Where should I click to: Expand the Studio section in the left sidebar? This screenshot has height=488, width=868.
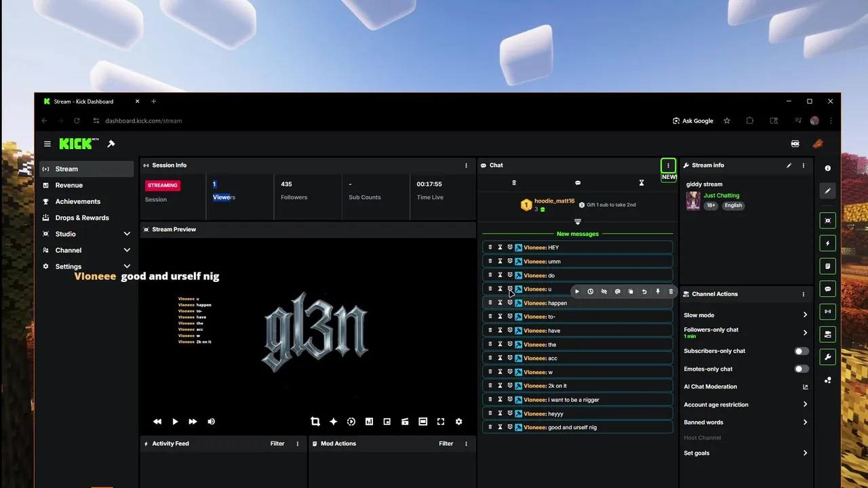click(127, 234)
